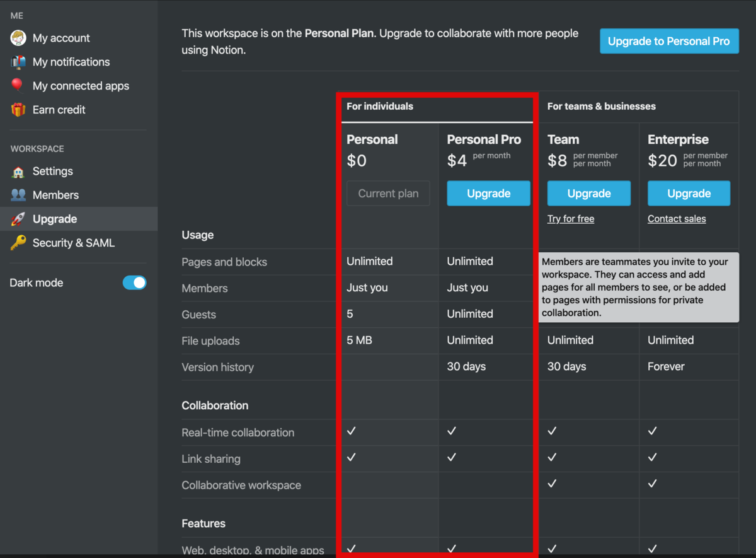The height and width of the screenshot is (558, 756).
Task: Click the Usage section heading
Action: [198, 235]
